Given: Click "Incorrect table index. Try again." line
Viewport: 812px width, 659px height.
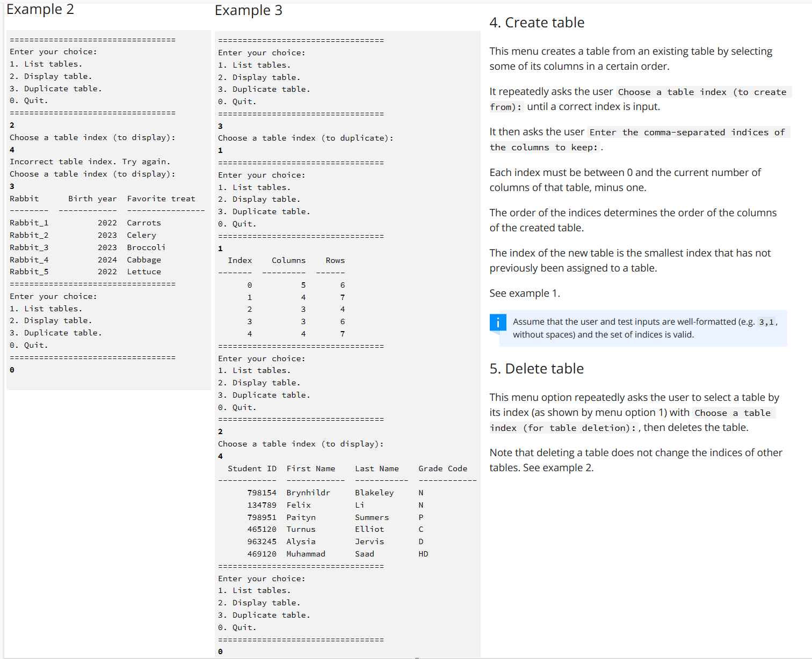Looking at the screenshot, I should click(90, 162).
